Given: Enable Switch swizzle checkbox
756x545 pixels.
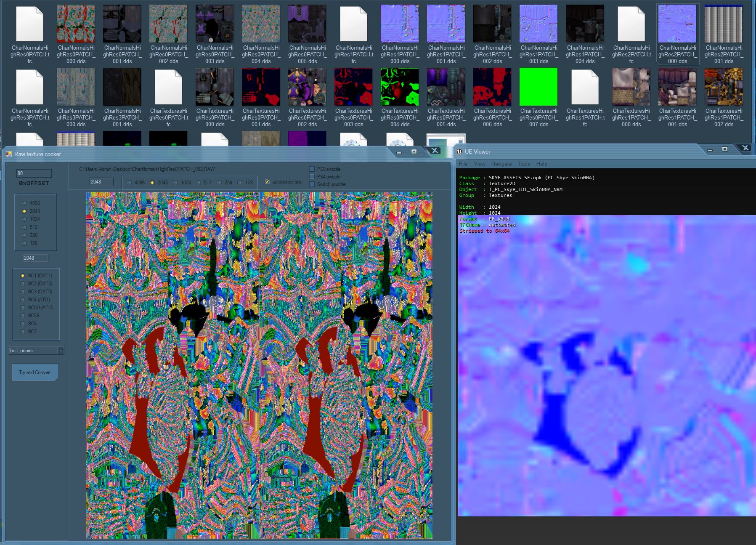Looking at the screenshot, I should pos(312,184).
